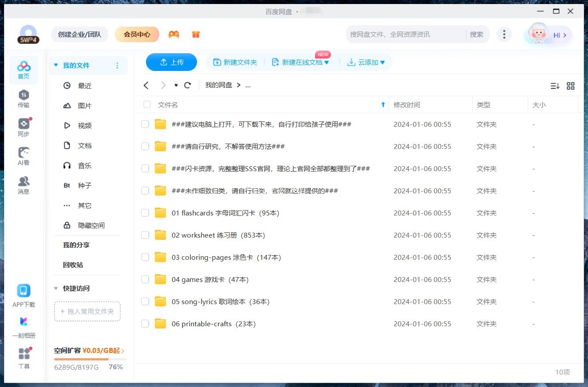588x387 pixels.
Task: Select all files via header checkbox
Action: click(146, 105)
